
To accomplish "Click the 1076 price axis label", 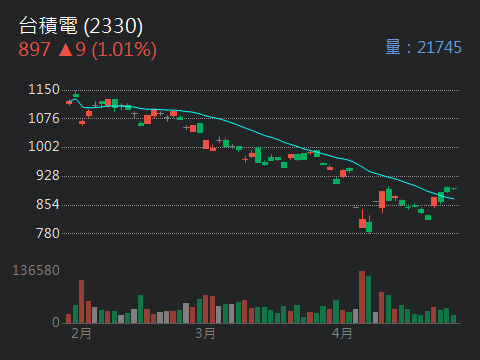I will tap(44, 118).
